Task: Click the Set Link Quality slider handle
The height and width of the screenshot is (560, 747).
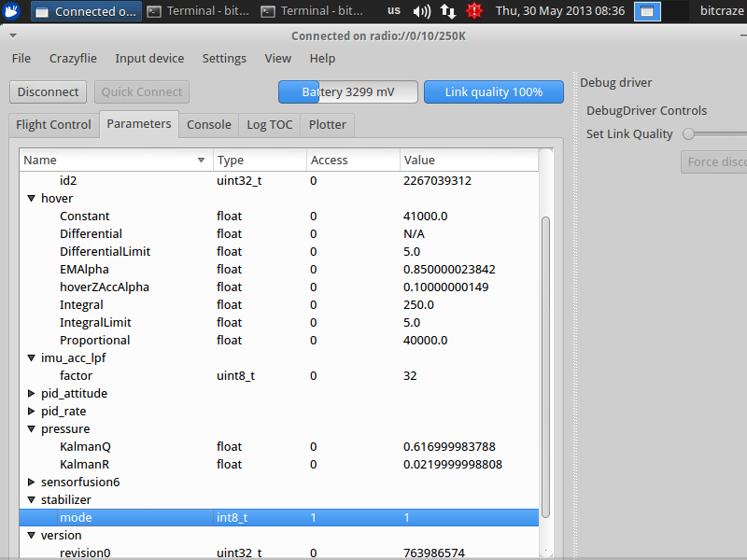Action: [689, 133]
